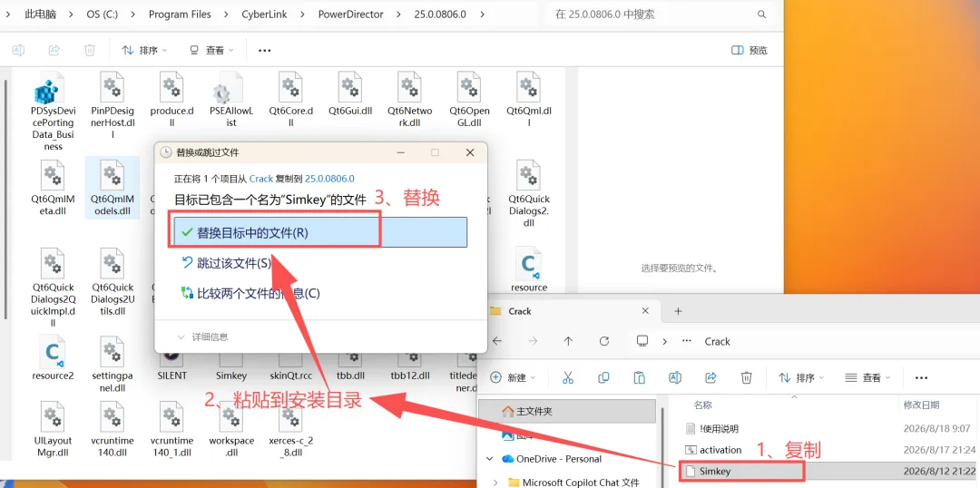Click the Up arrow in Crack window
This screenshot has width=980, height=488.
coord(568,341)
